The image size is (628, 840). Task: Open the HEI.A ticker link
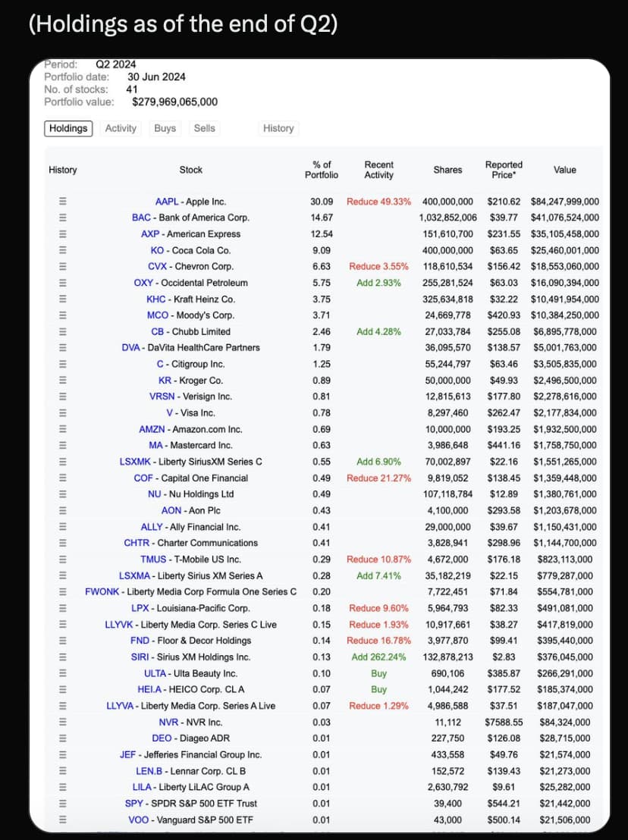click(x=149, y=689)
